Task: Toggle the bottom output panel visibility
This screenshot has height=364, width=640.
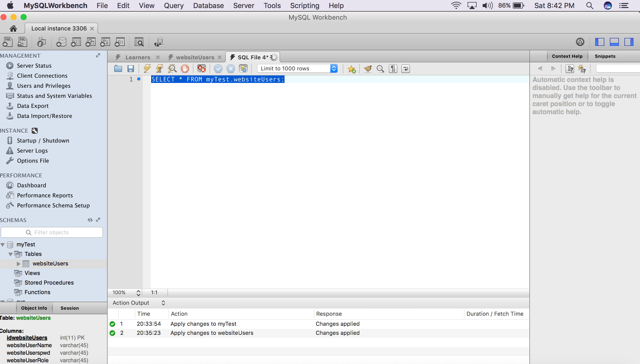Action: [x=614, y=42]
